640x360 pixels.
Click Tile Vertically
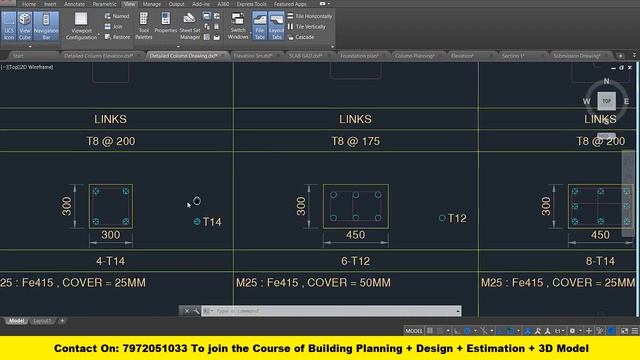pyautogui.click(x=307, y=27)
